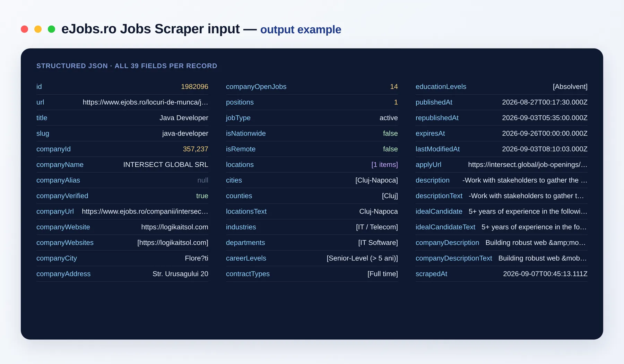Open the applyUrl intersect.global job-openings link

click(528, 165)
